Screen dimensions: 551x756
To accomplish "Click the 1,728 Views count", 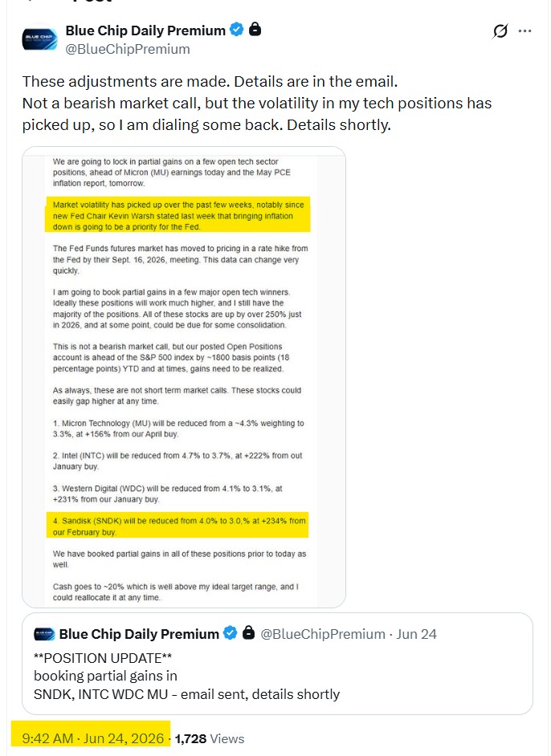I will (210, 738).
